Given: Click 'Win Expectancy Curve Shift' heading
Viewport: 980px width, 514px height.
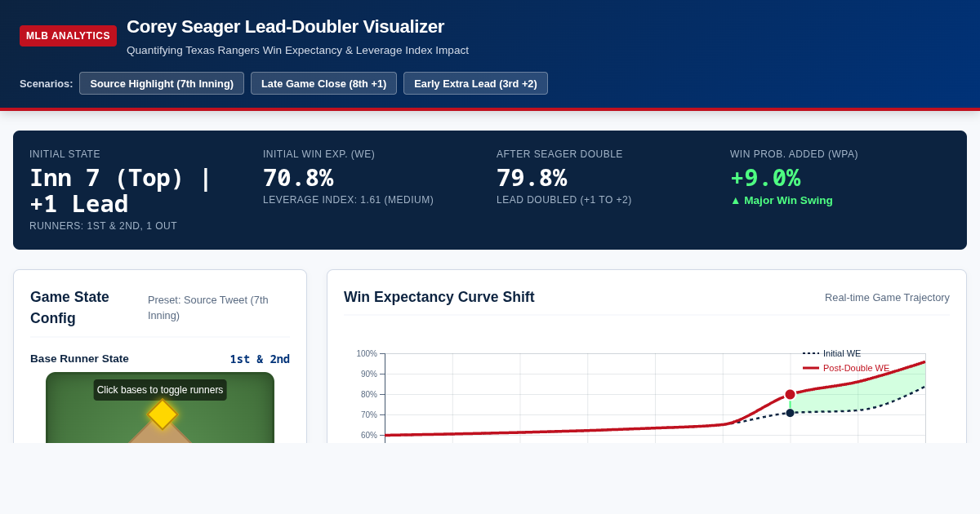Looking at the screenshot, I should (x=439, y=297).
